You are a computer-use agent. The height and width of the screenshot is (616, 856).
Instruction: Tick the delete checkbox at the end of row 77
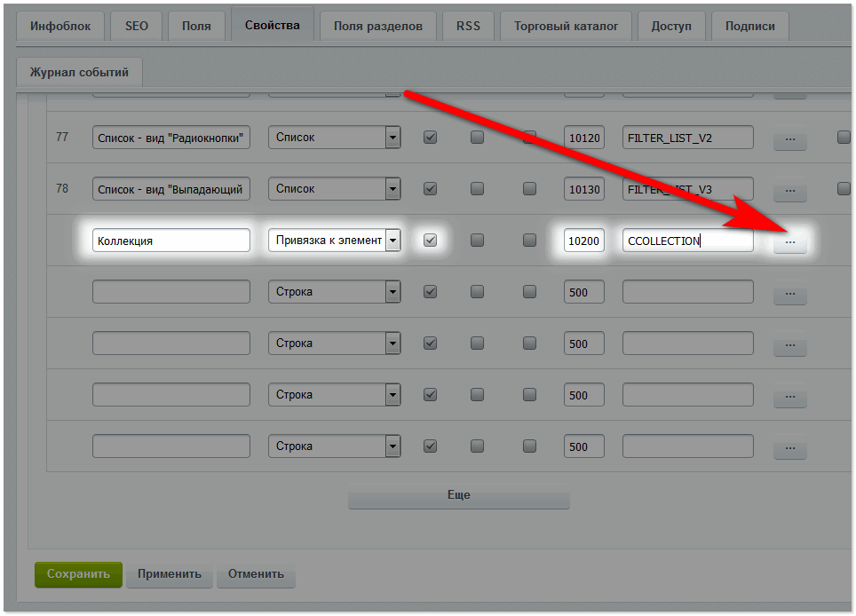pos(844,137)
